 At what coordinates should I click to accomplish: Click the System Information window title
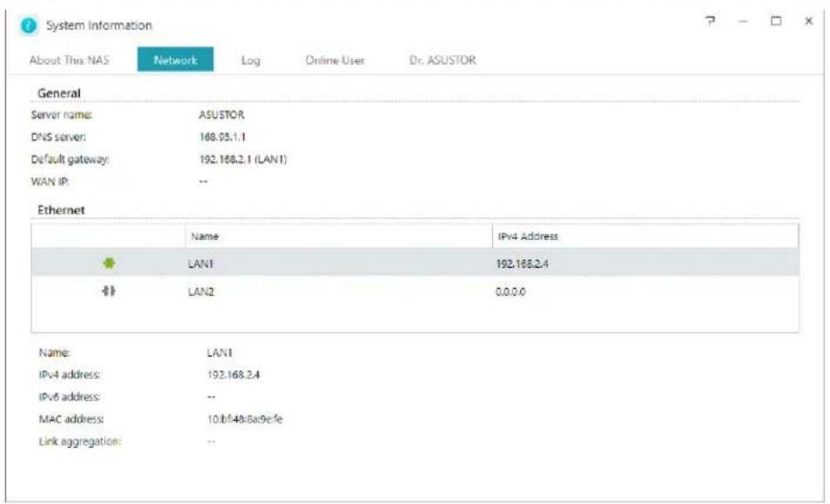pyautogui.click(x=99, y=25)
